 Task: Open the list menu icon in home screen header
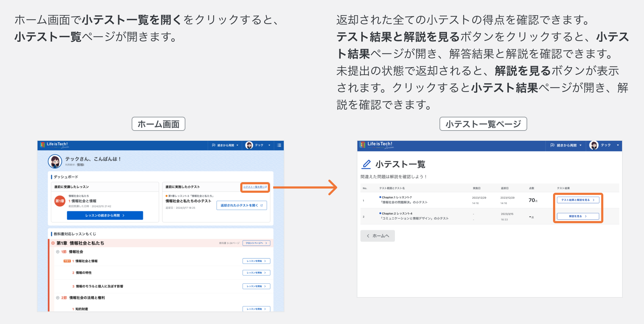(279, 145)
